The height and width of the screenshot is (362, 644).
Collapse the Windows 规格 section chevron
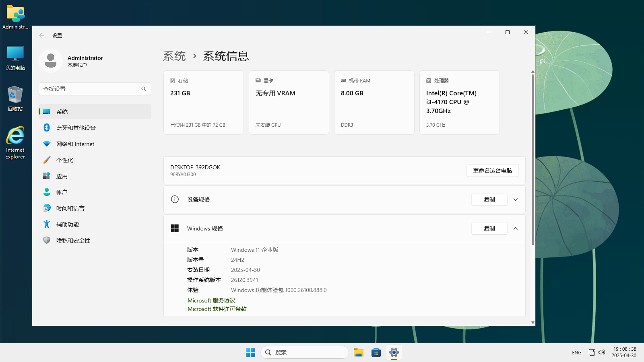(x=516, y=228)
